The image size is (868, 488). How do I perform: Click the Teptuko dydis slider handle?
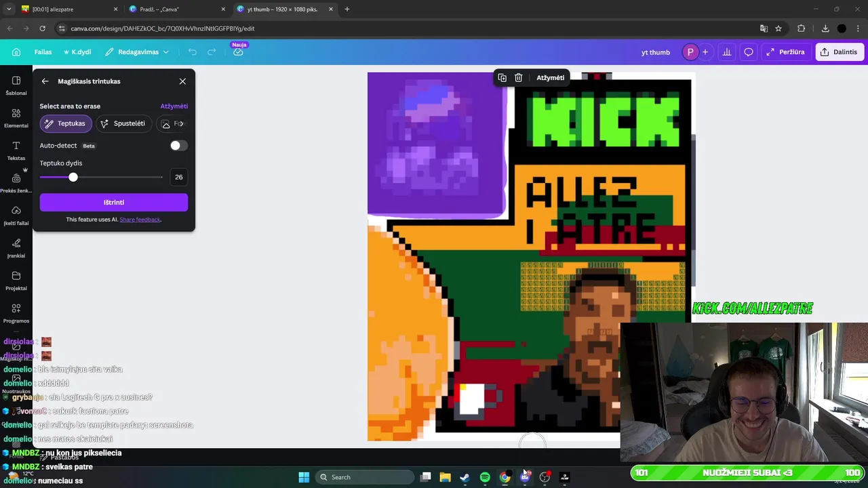pos(73,177)
